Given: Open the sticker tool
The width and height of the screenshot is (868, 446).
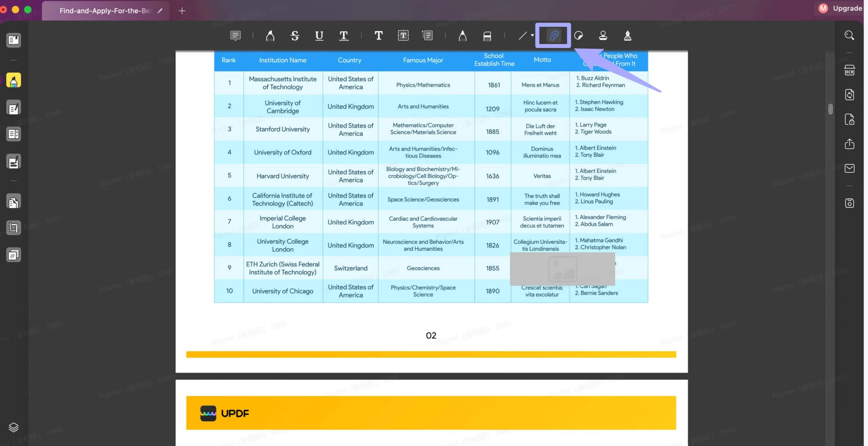Looking at the screenshot, I should coord(578,36).
